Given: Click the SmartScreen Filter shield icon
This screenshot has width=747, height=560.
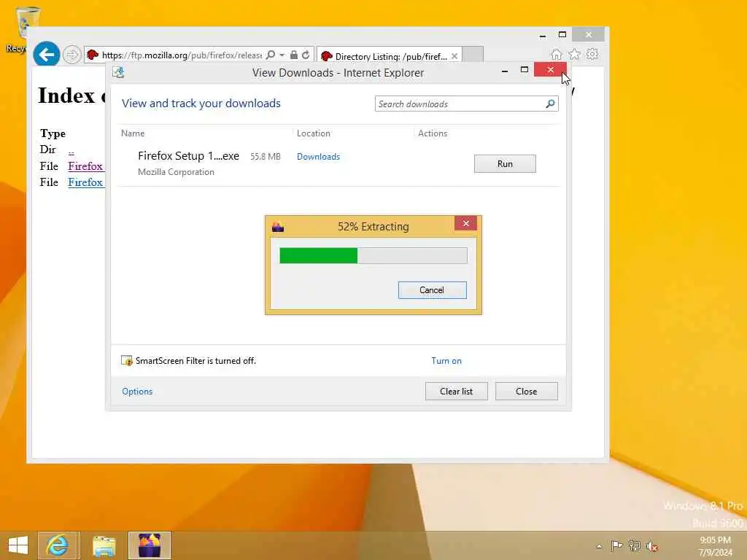Looking at the screenshot, I should (127, 360).
